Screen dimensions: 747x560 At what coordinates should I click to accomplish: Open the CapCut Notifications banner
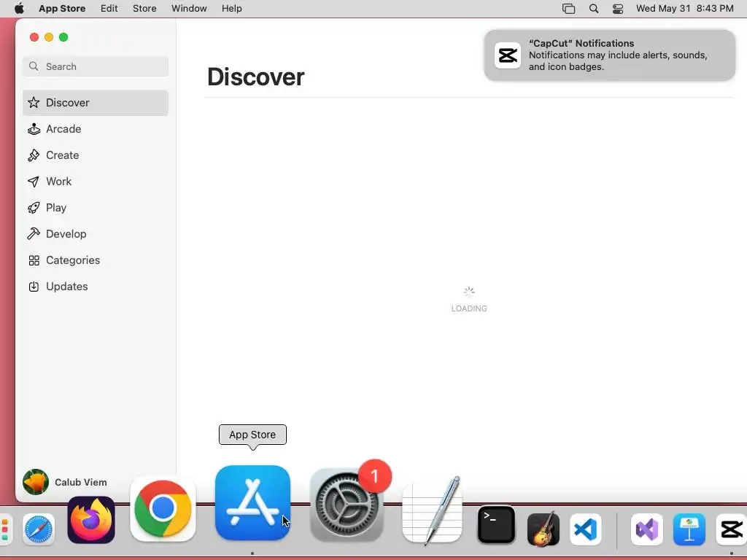pyautogui.click(x=610, y=55)
